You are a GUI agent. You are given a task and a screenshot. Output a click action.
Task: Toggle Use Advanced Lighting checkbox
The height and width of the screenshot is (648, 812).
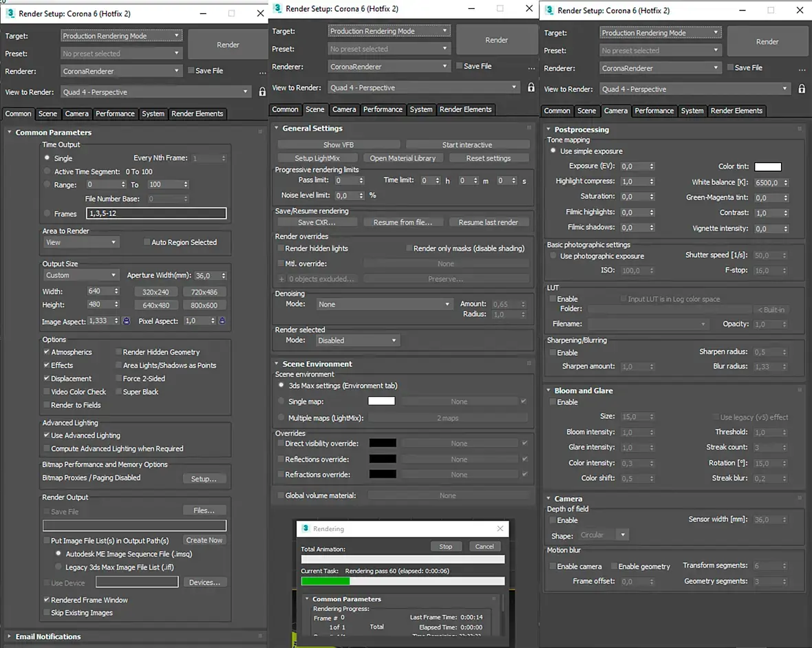point(47,435)
